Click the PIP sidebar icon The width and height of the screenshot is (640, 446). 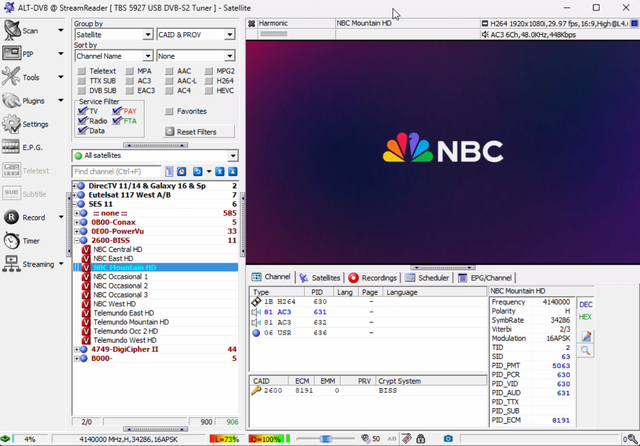(x=11, y=53)
